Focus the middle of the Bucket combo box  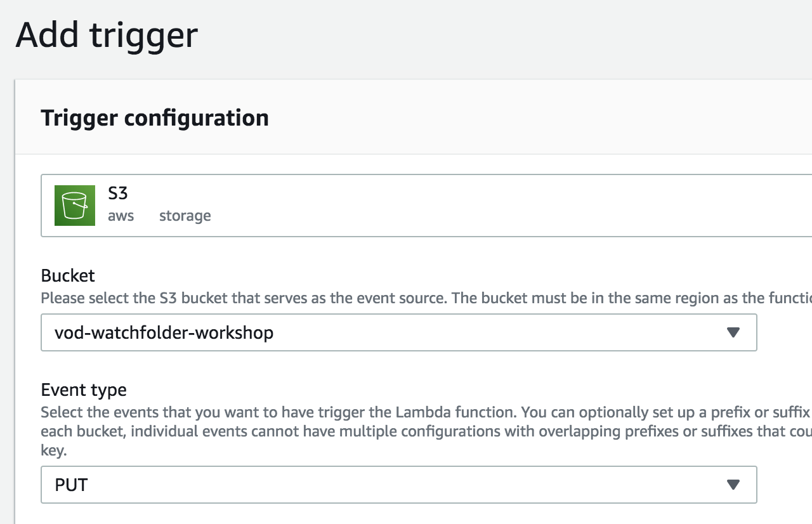399,332
